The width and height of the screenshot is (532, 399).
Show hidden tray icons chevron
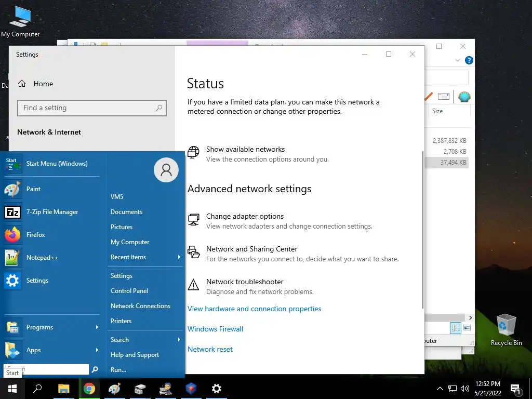click(440, 389)
